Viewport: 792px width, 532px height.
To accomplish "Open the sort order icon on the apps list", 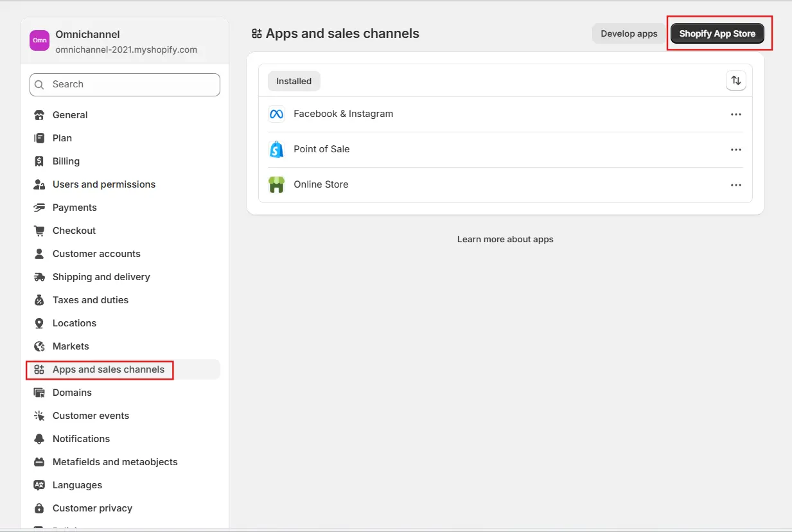I will coord(736,80).
